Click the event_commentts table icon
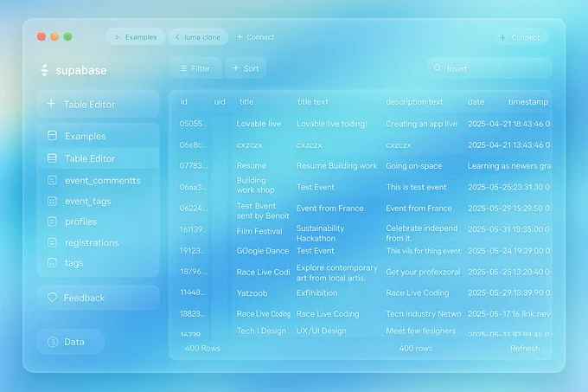 pos(52,180)
